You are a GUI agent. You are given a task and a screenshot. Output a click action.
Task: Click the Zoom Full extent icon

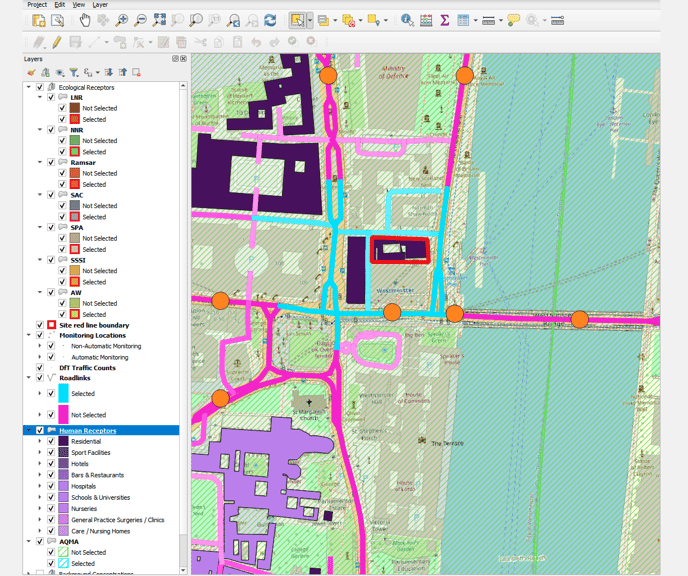point(160,20)
